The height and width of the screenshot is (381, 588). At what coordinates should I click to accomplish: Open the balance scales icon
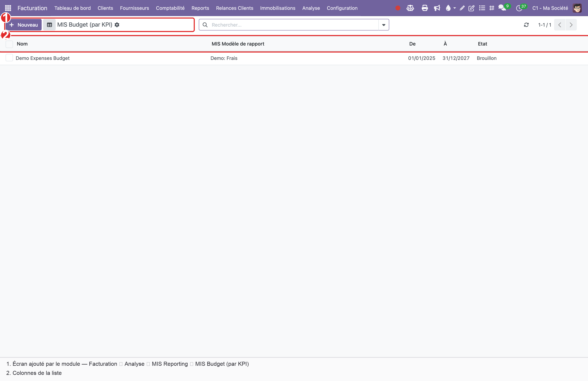pyautogui.click(x=410, y=8)
